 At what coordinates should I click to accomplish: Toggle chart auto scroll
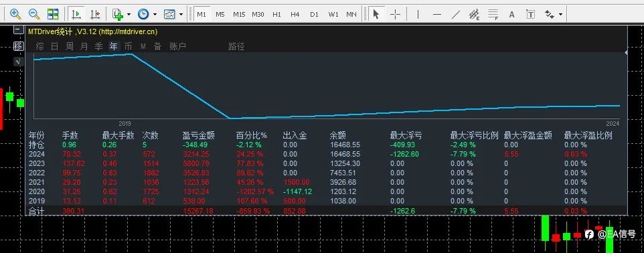coord(76,14)
